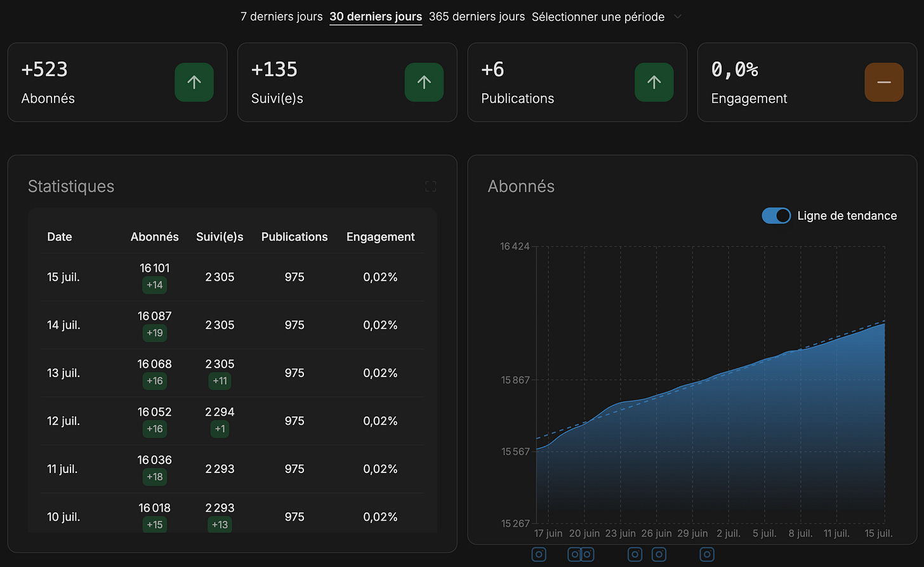This screenshot has height=567, width=924.
Task: Select the 30 derniers jours tab
Action: click(x=376, y=17)
